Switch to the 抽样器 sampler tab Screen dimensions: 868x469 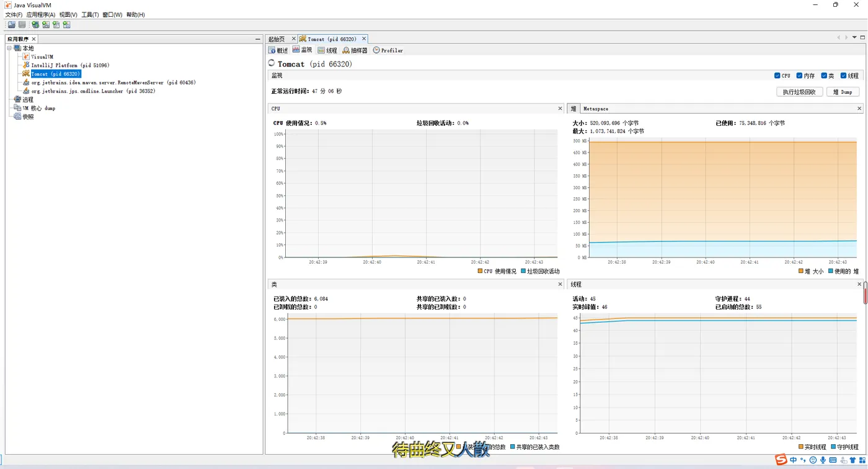point(355,50)
